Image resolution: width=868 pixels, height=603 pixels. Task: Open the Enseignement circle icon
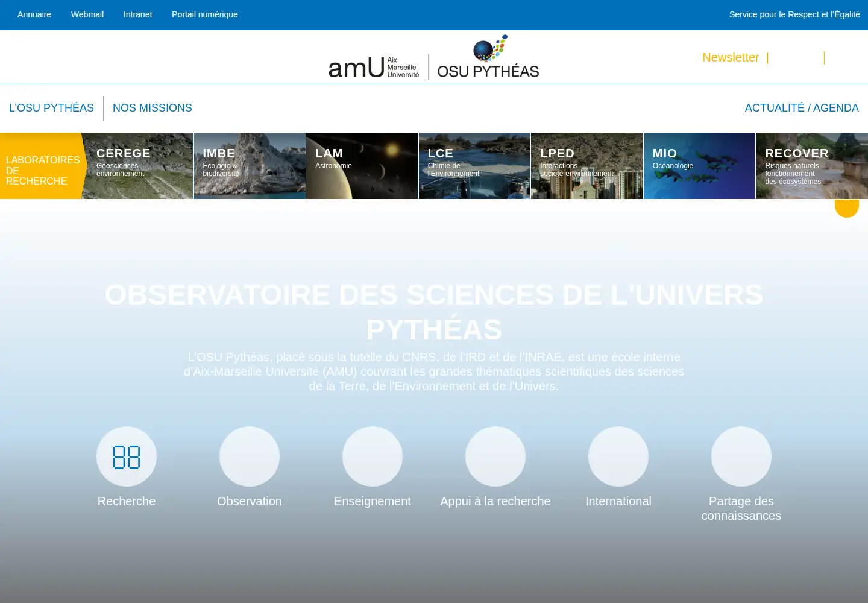click(x=373, y=456)
